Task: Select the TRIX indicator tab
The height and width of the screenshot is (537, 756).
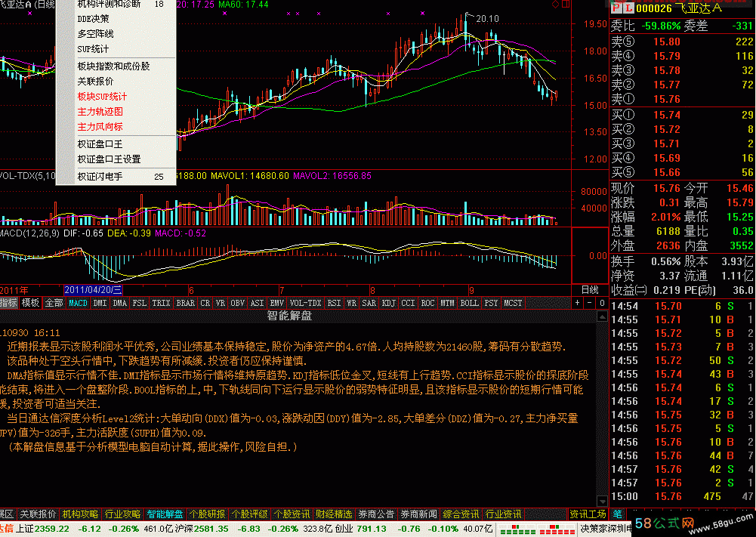Action: pos(161,303)
